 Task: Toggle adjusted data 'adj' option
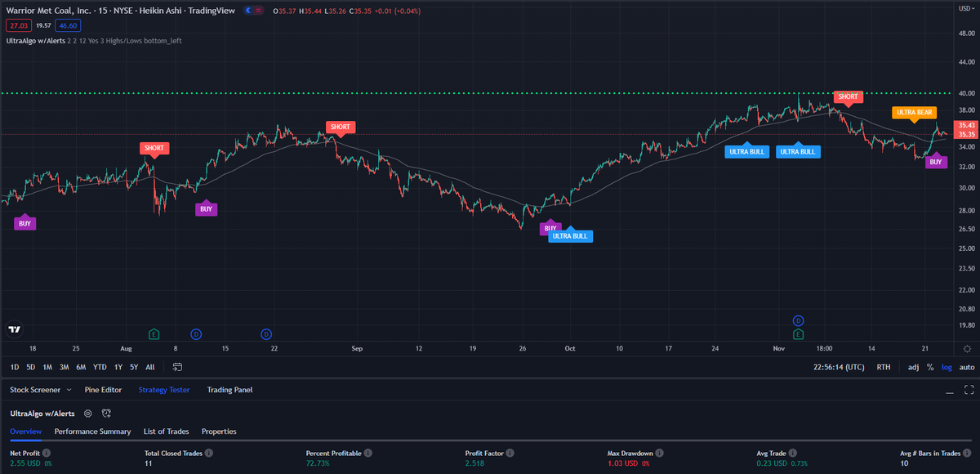(x=914, y=368)
